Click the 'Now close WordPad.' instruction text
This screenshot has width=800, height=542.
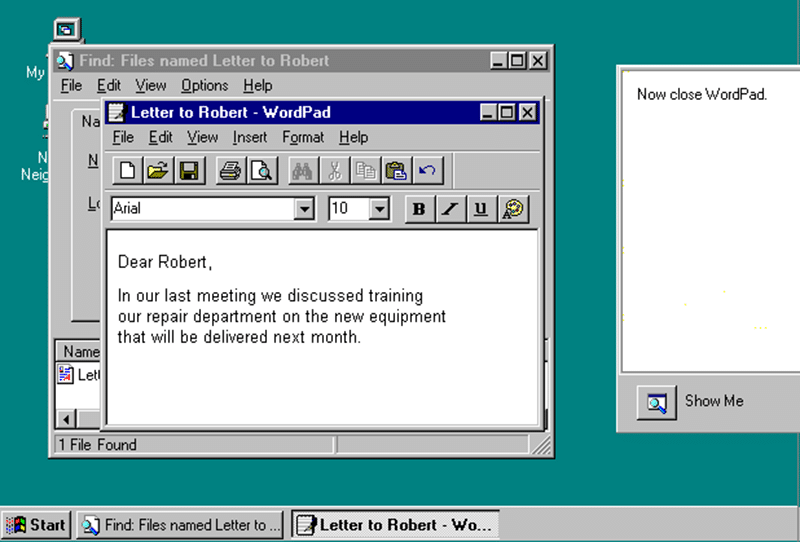click(702, 94)
